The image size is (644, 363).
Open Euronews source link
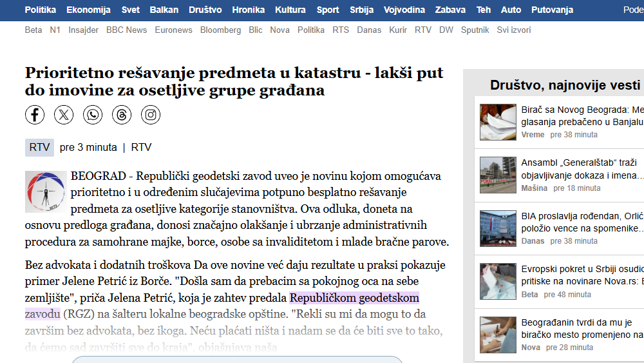pyautogui.click(x=173, y=30)
